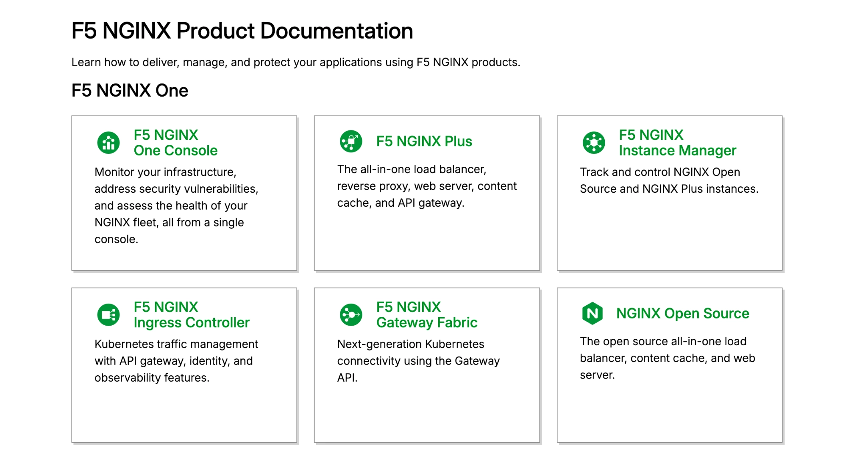Click the NGINX One Console chart icon

click(x=108, y=143)
